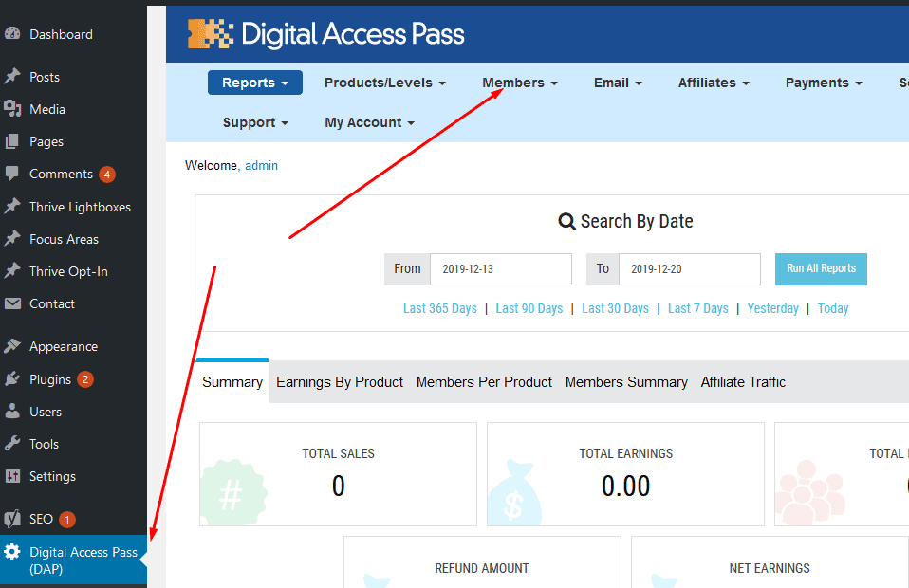Click the Total Sales hash badge icon
The width and height of the screenshot is (909, 588).
pyautogui.click(x=233, y=492)
